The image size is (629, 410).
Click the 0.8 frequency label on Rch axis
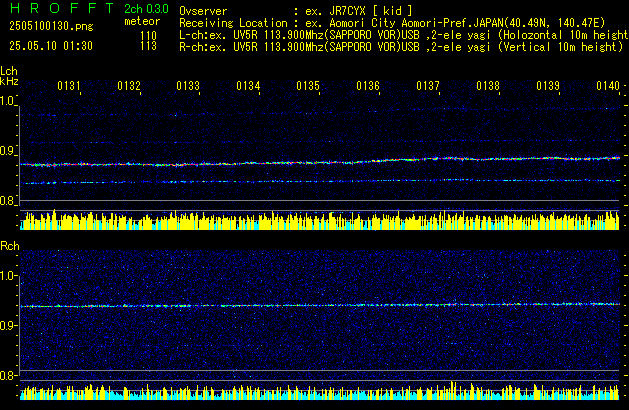8,375
